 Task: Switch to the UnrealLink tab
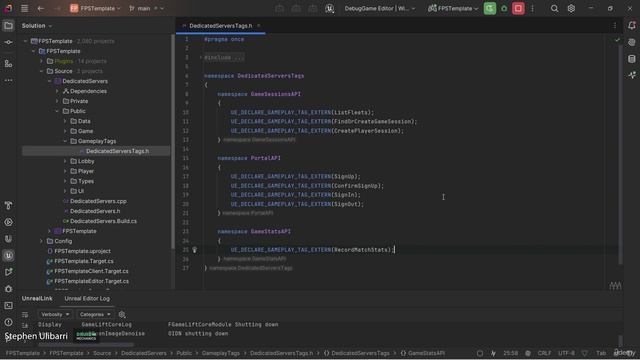[37, 298]
